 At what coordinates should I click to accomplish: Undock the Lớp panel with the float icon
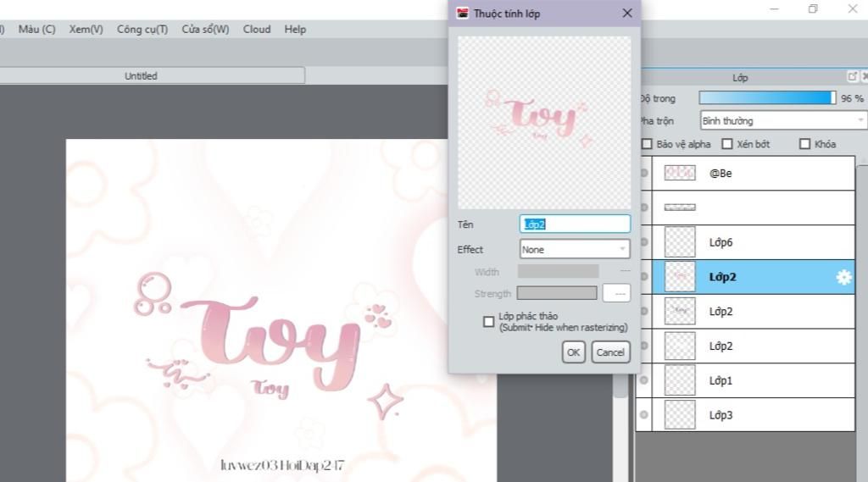coord(852,76)
